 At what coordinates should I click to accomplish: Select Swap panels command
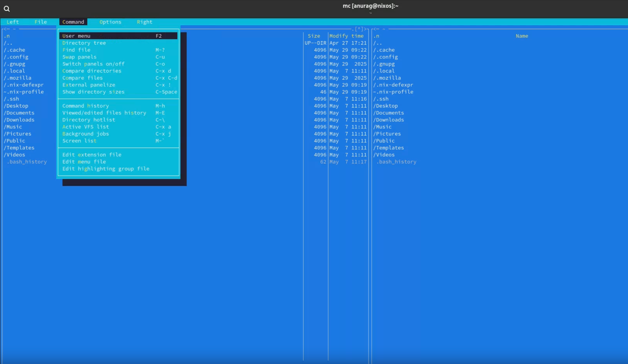(79, 57)
